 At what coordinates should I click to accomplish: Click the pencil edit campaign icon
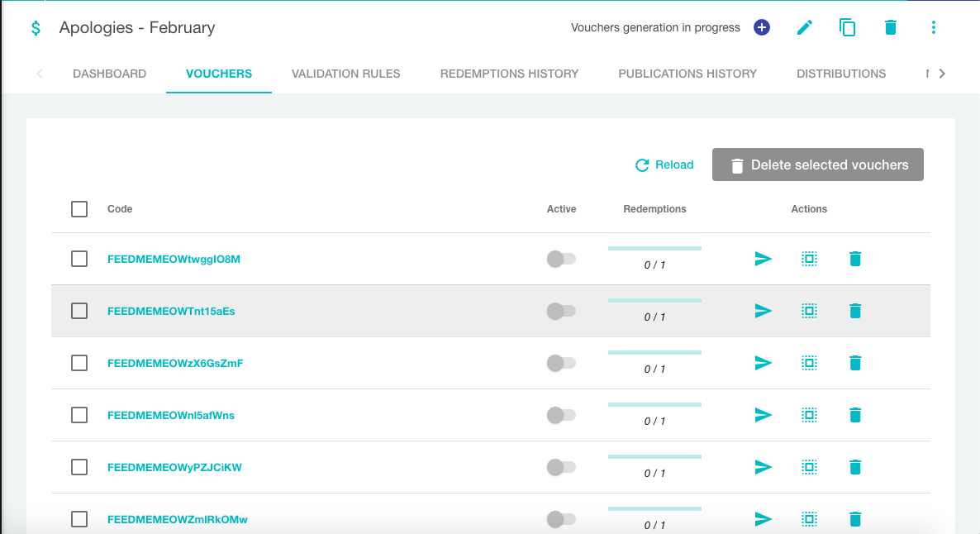pos(805,27)
